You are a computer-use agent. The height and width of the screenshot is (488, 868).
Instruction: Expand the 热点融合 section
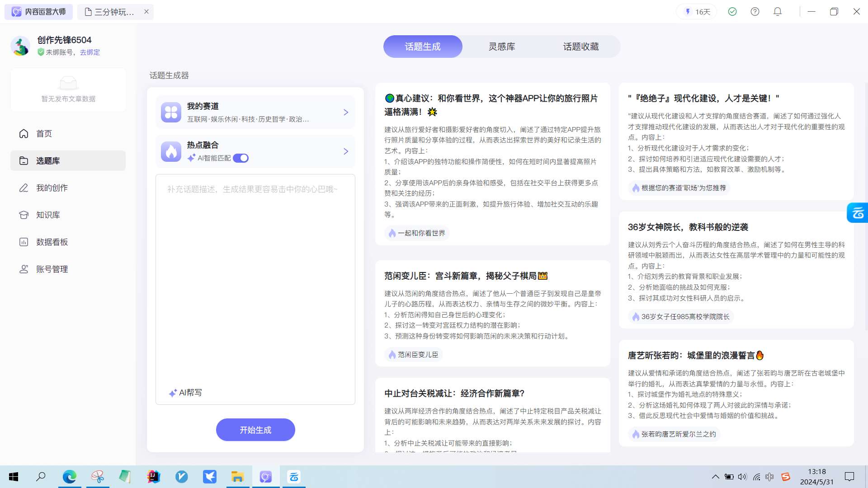point(346,151)
